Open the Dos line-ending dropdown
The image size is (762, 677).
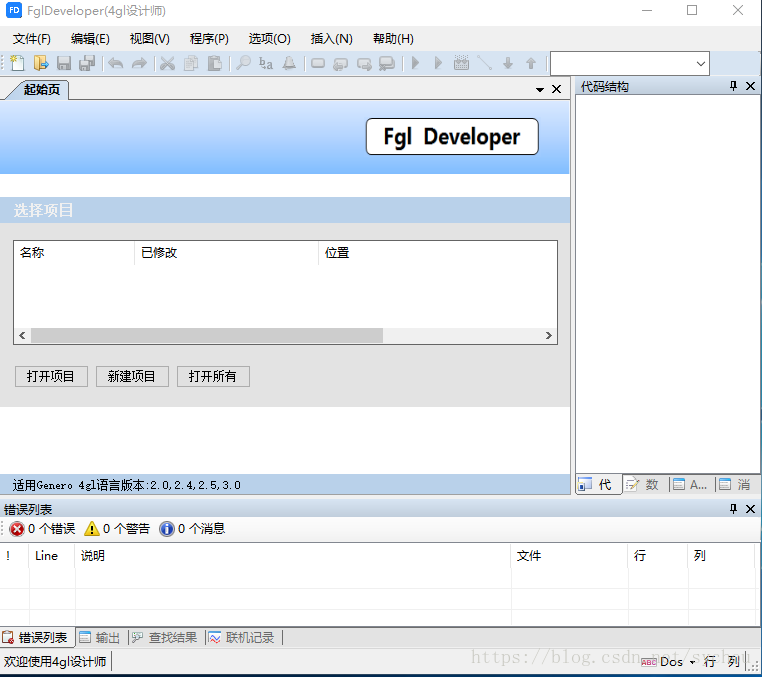click(692, 662)
